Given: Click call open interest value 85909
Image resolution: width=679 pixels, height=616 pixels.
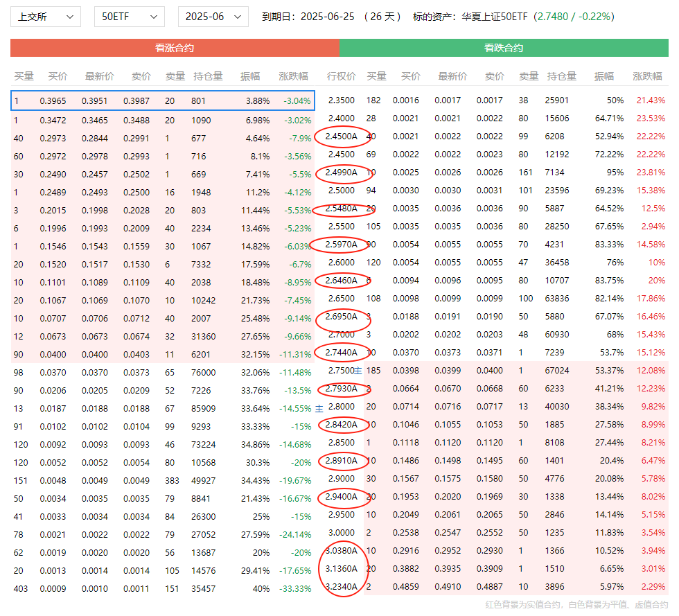Looking at the screenshot, I should click(x=208, y=407).
